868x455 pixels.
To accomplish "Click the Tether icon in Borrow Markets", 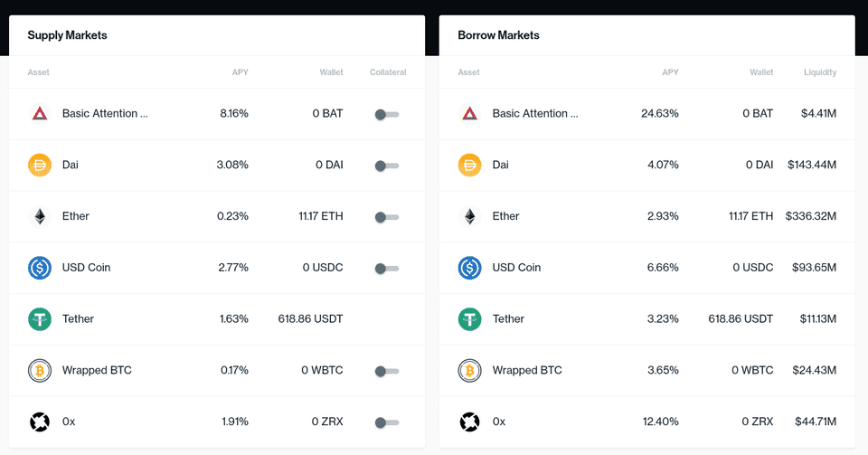I will tap(469, 319).
